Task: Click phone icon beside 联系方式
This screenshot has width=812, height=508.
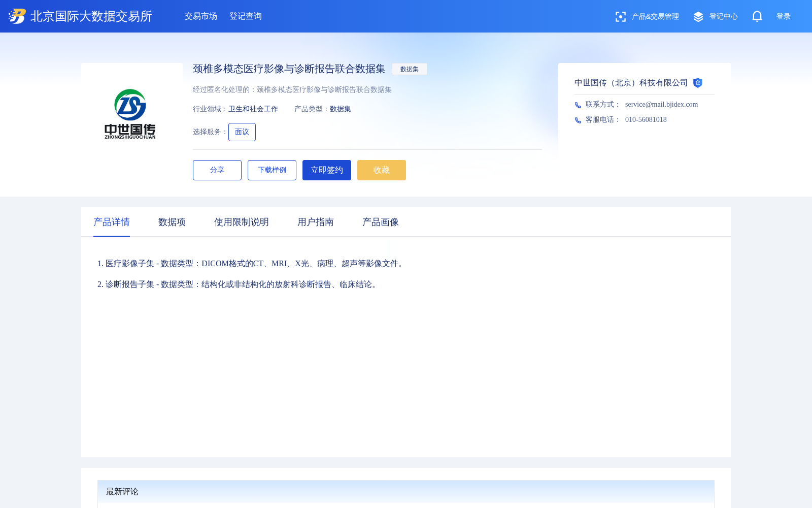Action: (578, 105)
